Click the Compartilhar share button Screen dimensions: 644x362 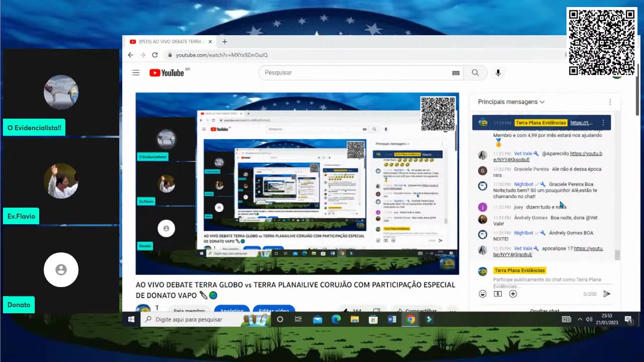(416, 310)
